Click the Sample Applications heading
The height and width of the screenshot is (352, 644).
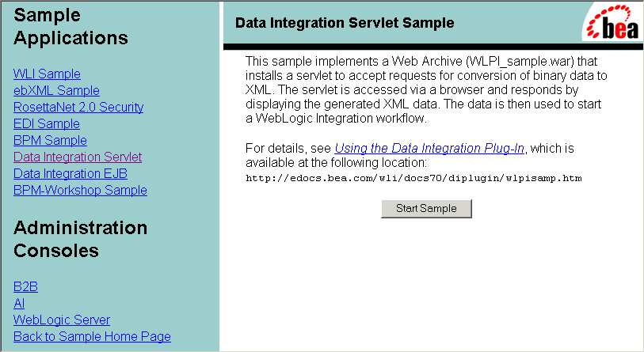[70, 26]
